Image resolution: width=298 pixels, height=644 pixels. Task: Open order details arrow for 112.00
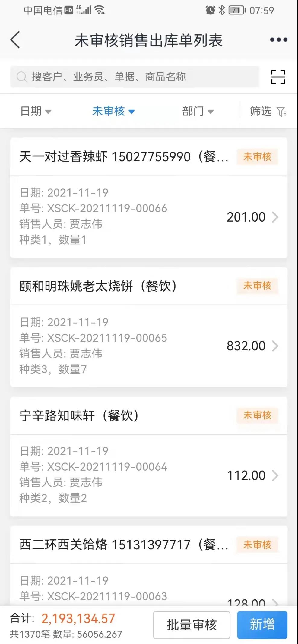coord(275,475)
